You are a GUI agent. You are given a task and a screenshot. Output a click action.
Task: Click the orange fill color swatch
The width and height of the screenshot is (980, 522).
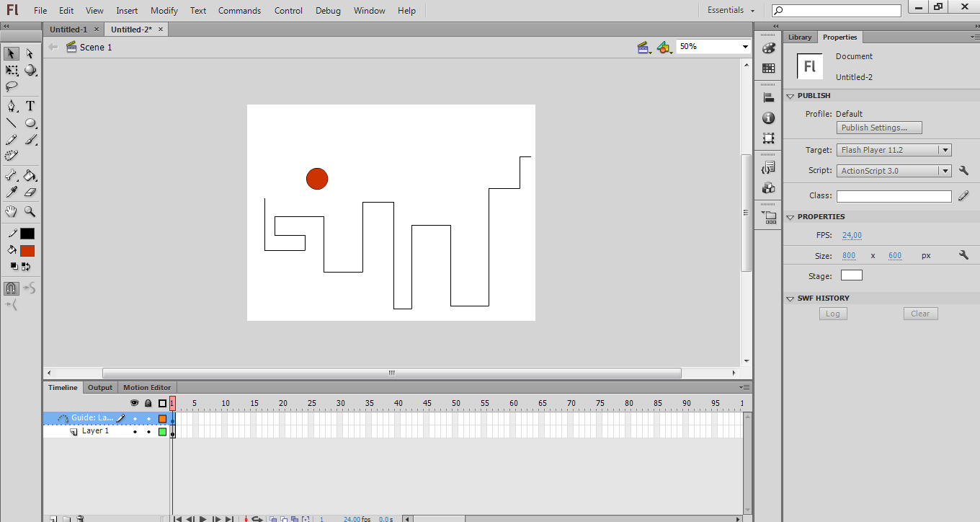click(x=29, y=250)
